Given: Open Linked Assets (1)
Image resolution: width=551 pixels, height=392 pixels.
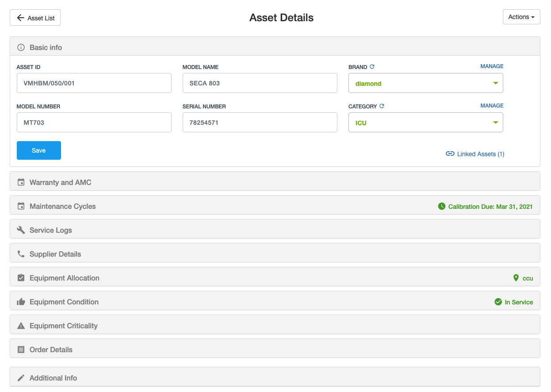Looking at the screenshot, I should coord(480,154).
